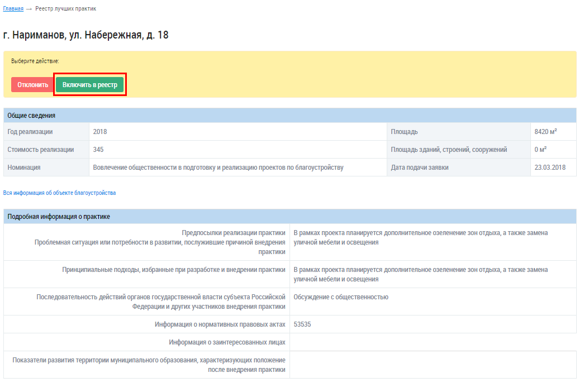Click the page heading 'г. Нариманов, ул. Набережная, д. 18'

(86, 35)
